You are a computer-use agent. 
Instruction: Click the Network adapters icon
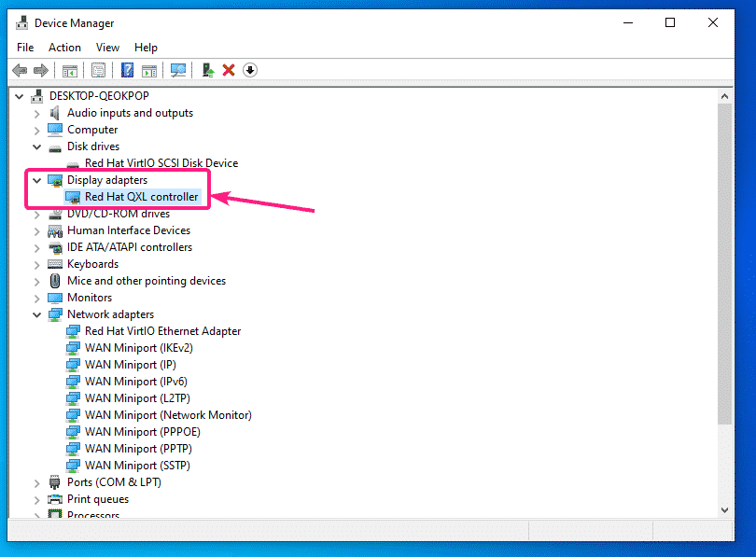pyautogui.click(x=55, y=315)
